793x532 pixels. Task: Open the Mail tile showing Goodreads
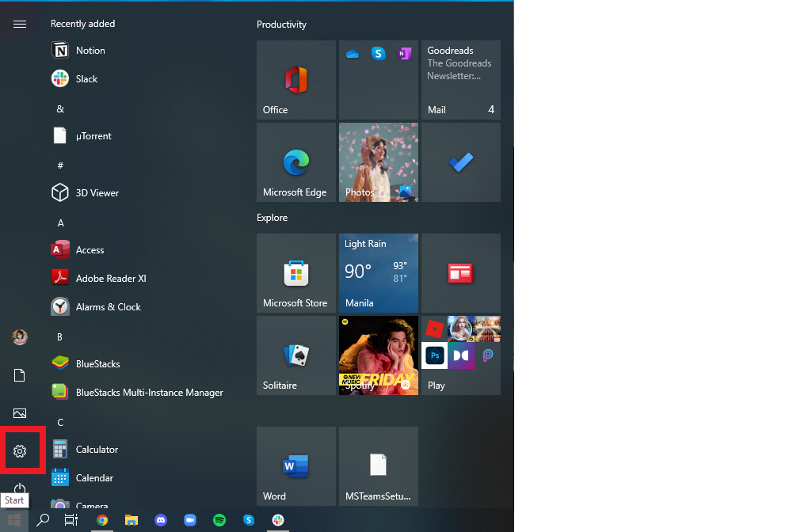[461, 80]
